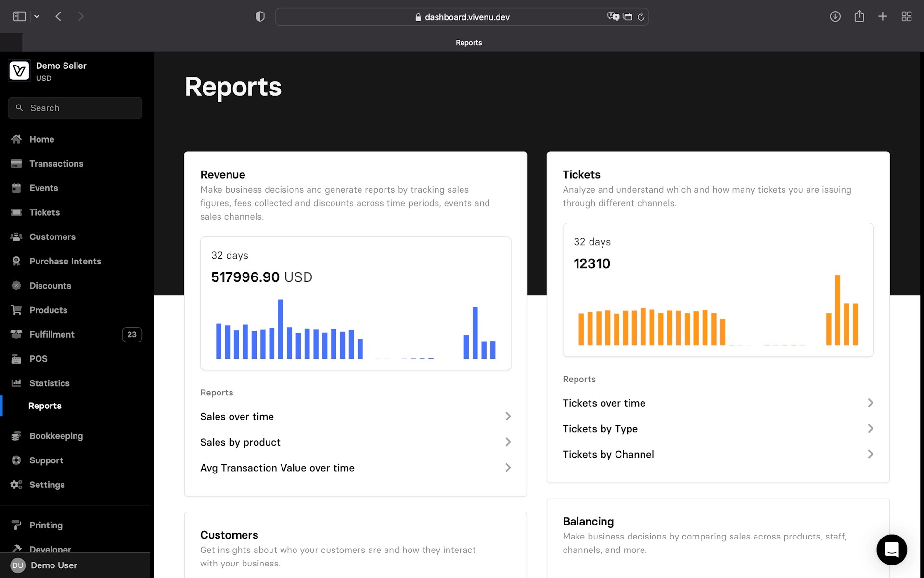924x578 pixels.
Task: Open the chat support widget bubble
Action: click(891, 550)
